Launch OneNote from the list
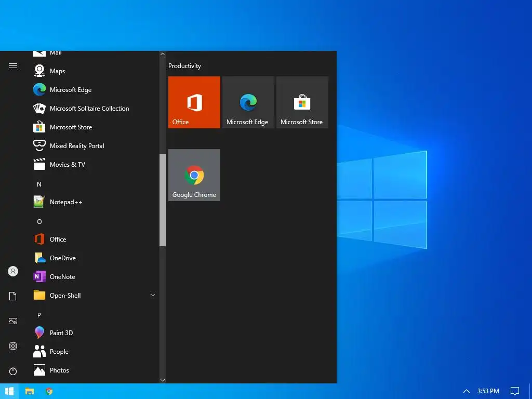Image resolution: width=532 pixels, height=399 pixels. [x=95, y=276]
